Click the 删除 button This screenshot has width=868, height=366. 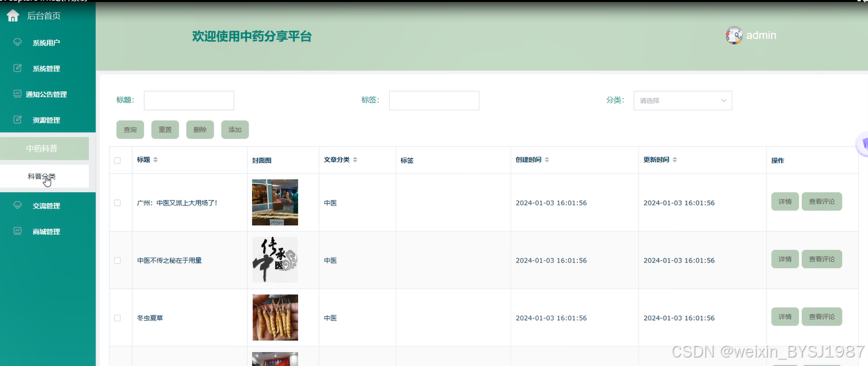pos(200,130)
